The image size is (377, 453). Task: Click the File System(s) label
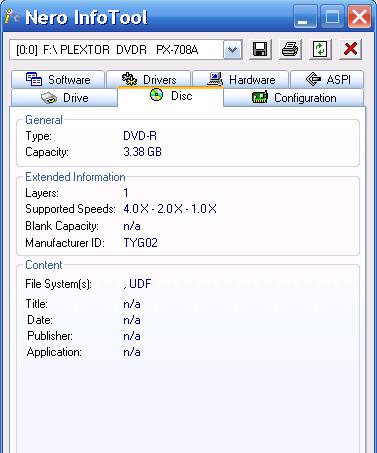[x=59, y=284]
